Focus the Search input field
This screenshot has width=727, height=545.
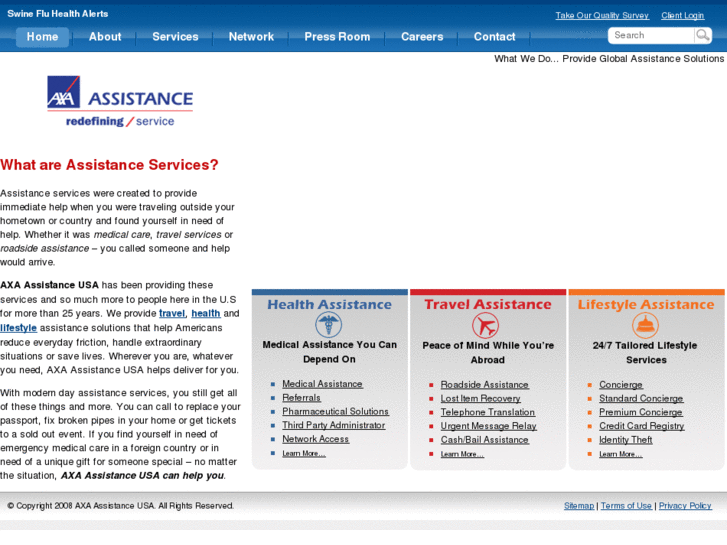[x=651, y=35]
